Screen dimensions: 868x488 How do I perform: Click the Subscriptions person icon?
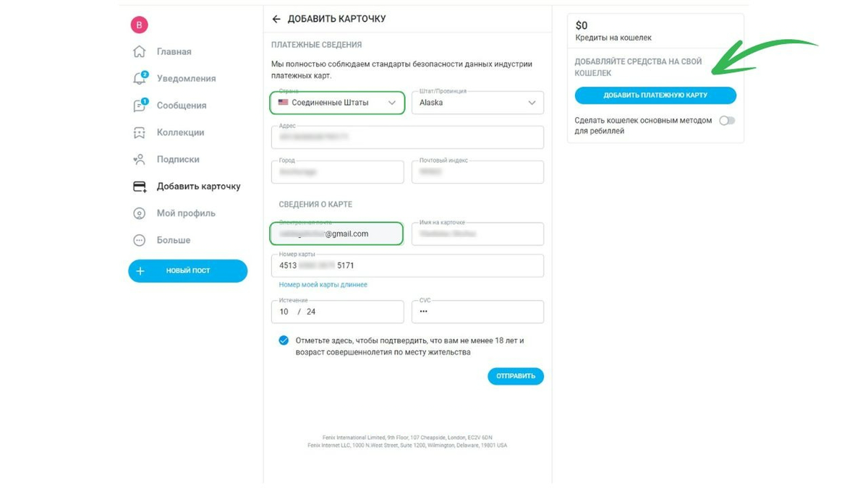(140, 160)
